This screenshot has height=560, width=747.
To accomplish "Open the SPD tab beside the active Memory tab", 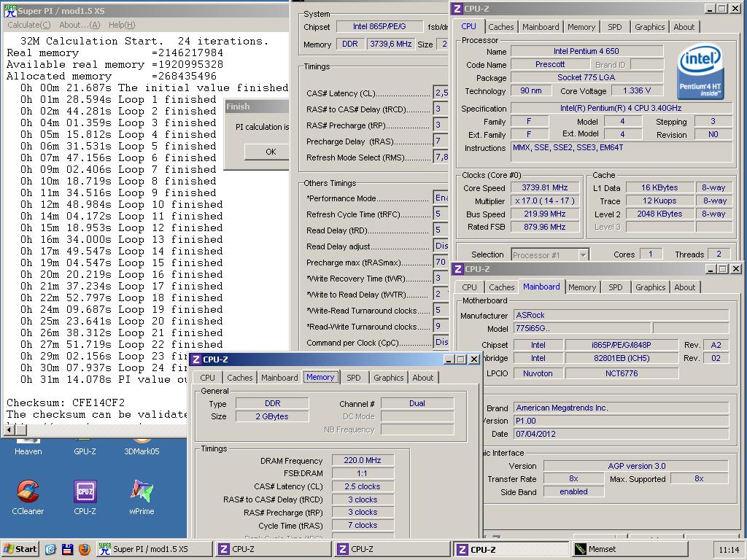I will [353, 378].
